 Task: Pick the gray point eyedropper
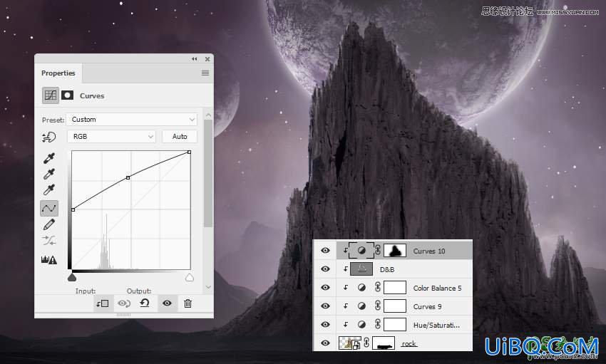49,174
